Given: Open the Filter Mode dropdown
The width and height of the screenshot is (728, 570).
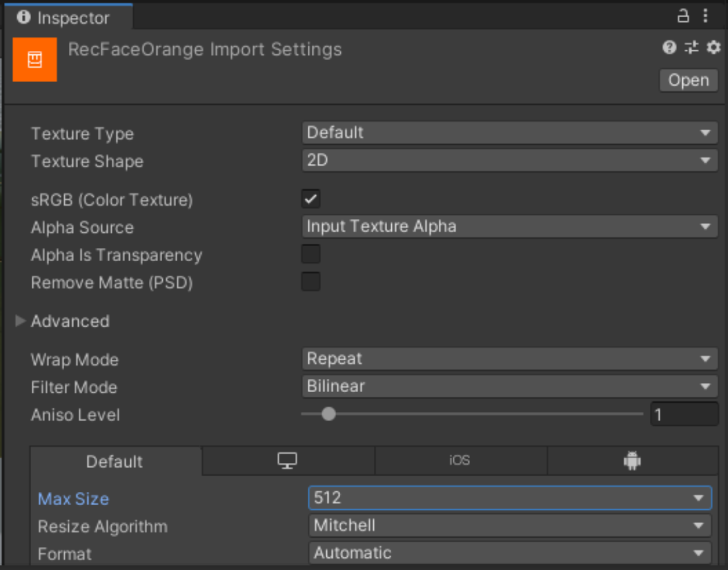Looking at the screenshot, I should click(x=510, y=386).
